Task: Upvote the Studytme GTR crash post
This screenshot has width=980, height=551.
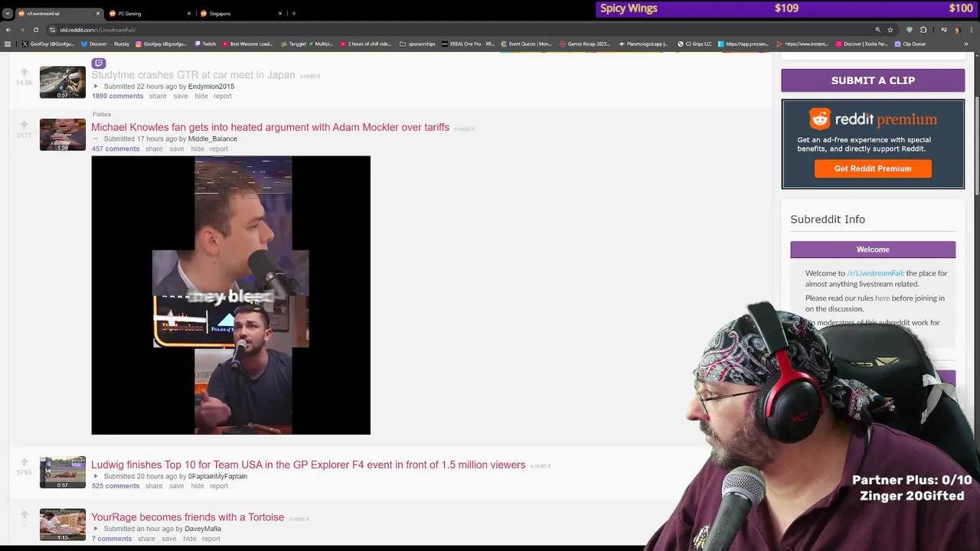Action: (x=24, y=73)
